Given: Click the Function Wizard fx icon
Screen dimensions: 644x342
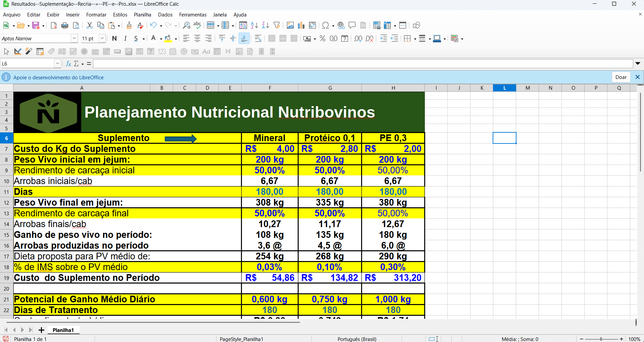Looking at the screenshot, I should [x=68, y=63].
